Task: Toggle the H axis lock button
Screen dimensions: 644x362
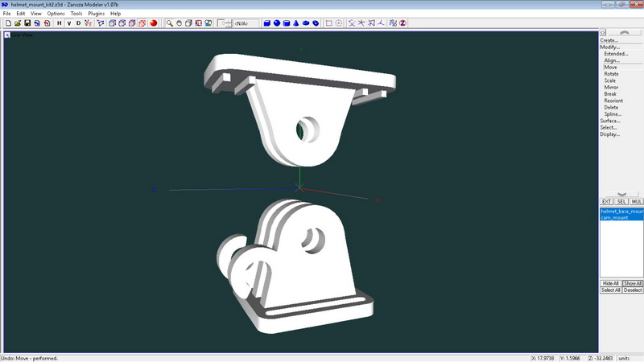Action: (x=59, y=23)
